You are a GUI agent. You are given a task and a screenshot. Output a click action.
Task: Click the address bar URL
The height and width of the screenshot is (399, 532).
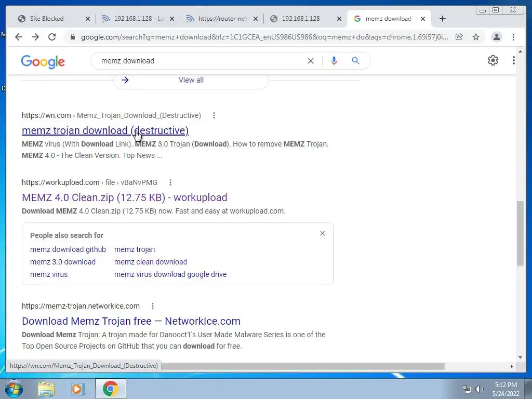point(264,37)
